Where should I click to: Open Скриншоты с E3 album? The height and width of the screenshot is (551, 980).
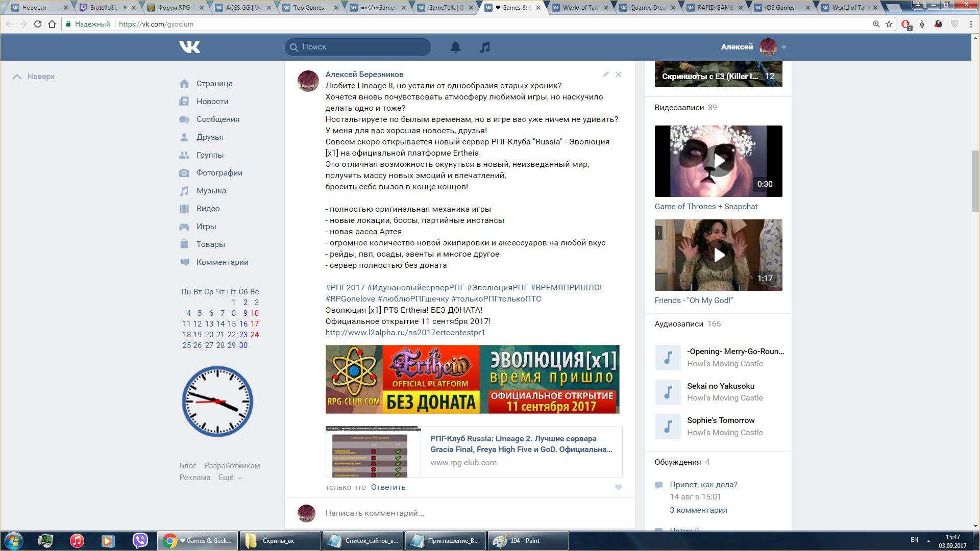(x=719, y=74)
